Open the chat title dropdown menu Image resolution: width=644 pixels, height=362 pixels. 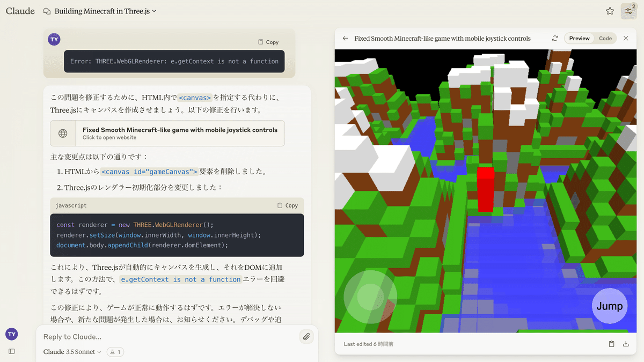click(106, 11)
